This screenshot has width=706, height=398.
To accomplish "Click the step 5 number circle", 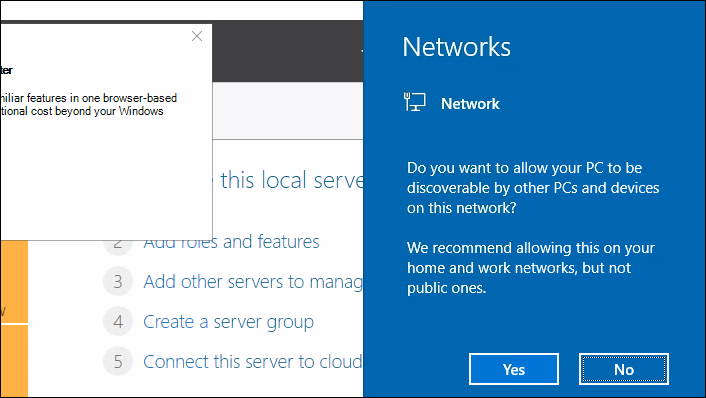I will 118,361.
